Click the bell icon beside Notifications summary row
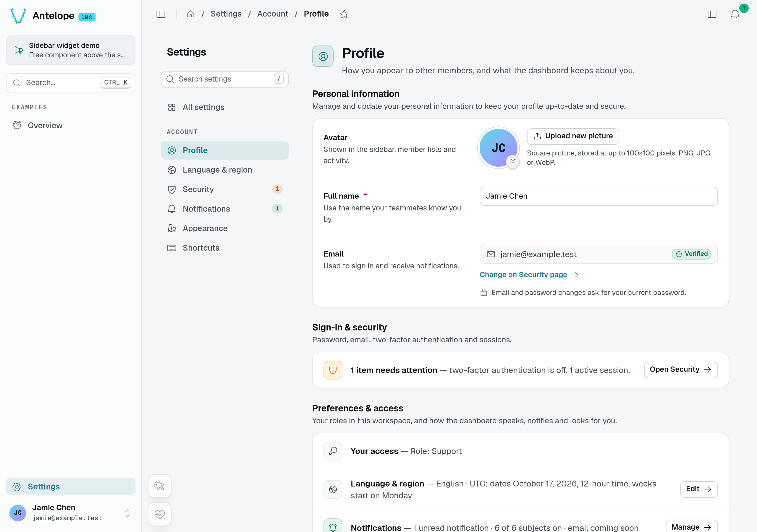Image resolution: width=757 pixels, height=532 pixels. tap(333, 526)
